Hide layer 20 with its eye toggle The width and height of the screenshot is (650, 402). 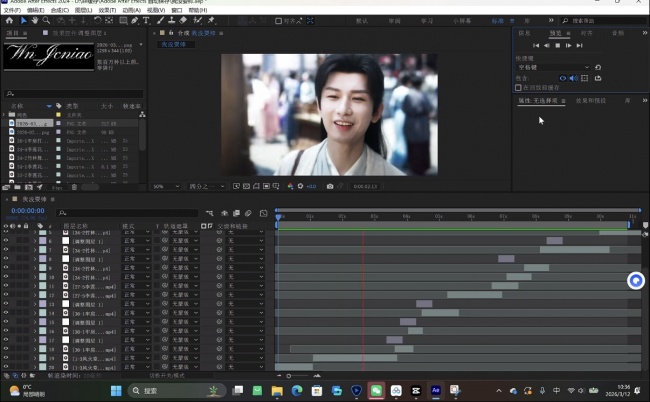pyautogui.click(x=6, y=367)
